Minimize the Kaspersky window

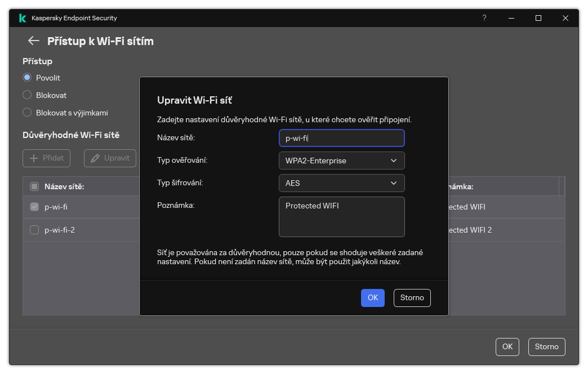click(x=511, y=18)
